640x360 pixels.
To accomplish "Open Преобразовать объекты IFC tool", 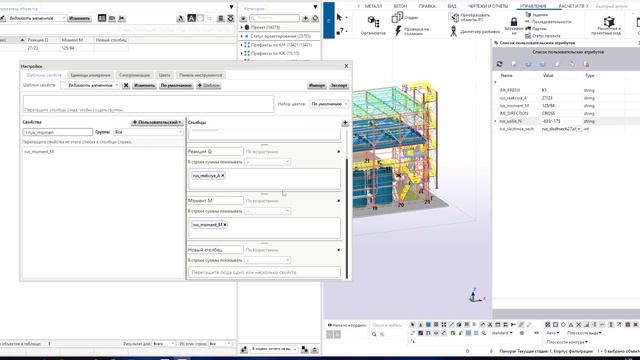I will click(469, 17).
